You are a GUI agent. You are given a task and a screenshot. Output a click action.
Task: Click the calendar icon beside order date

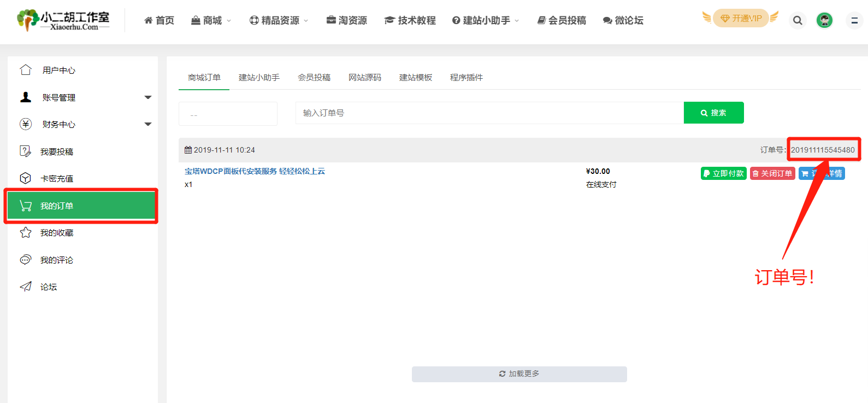(188, 150)
